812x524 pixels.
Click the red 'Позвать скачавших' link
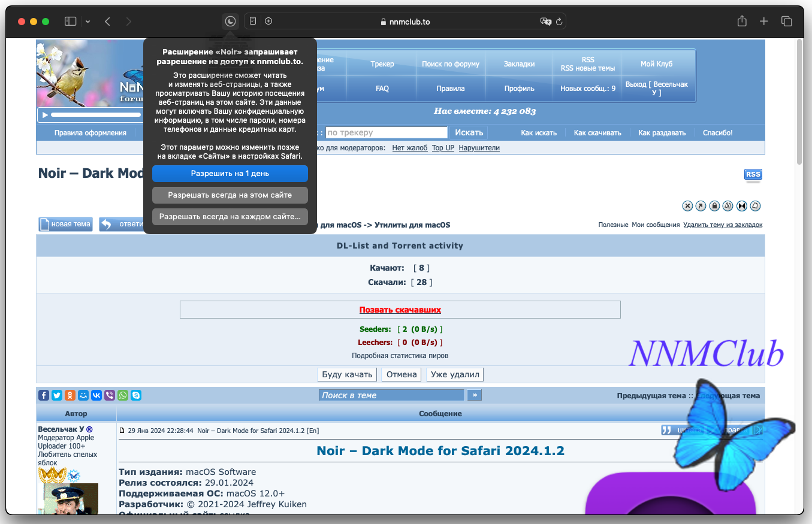pyautogui.click(x=400, y=310)
